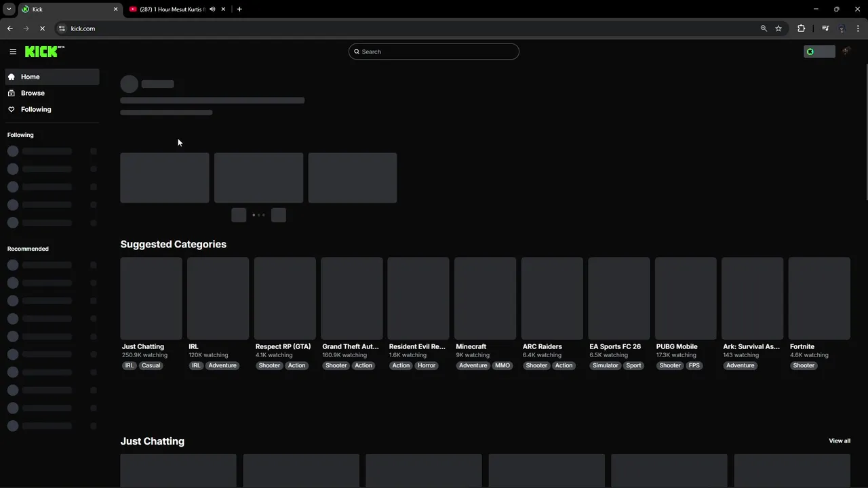
Task: Select the Kick browser tab
Action: [x=70, y=9]
